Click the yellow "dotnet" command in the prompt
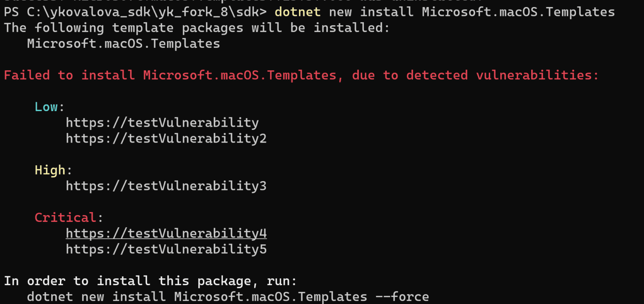The width and height of the screenshot is (644, 304). coord(297,12)
